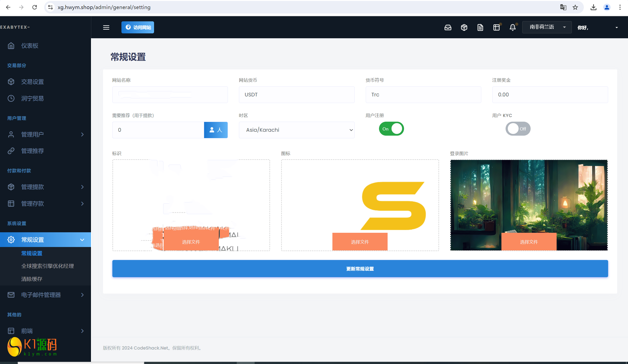The image size is (628, 364).
Task: Click the notification bell icon
Action: (x=513, y=27)
